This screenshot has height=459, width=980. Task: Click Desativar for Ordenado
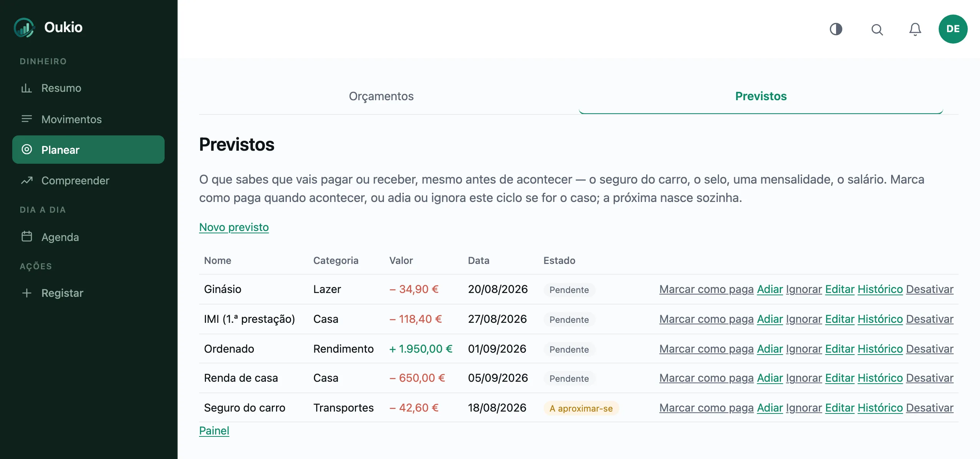tap(930, 349)
